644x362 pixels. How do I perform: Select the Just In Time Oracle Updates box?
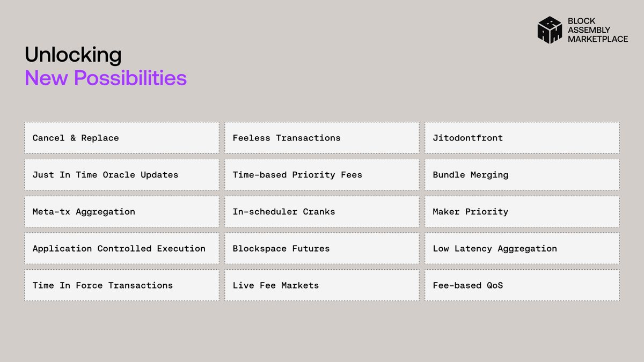122,175
